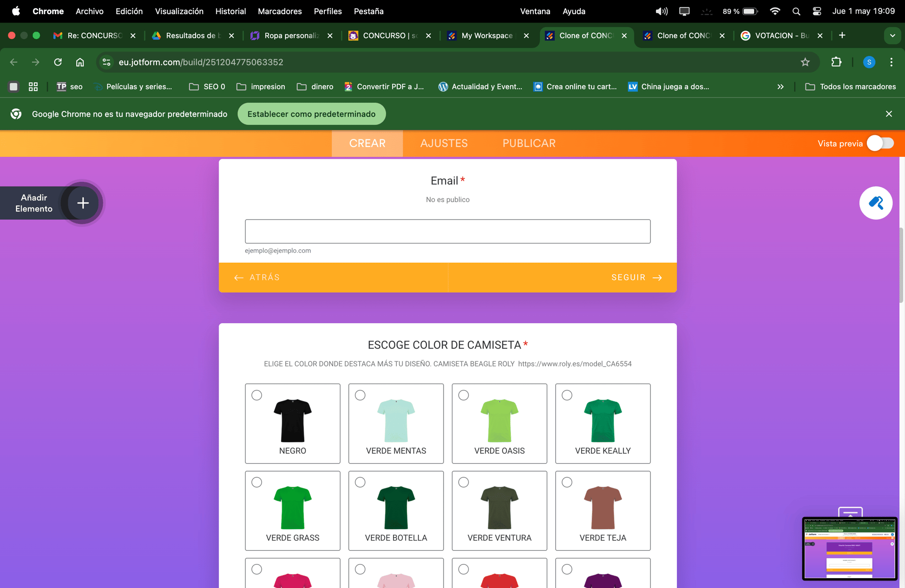Select the NEGRO shirt radio button

(256, 395)
